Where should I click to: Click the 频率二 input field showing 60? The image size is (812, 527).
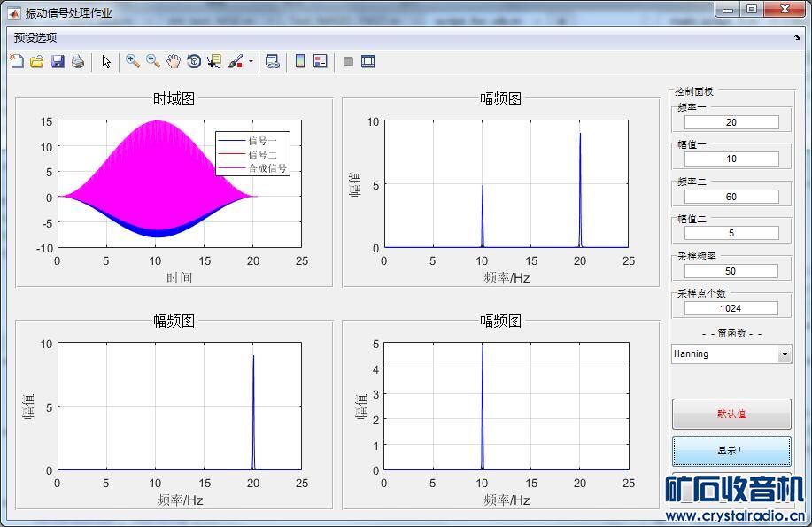(731, 197)
